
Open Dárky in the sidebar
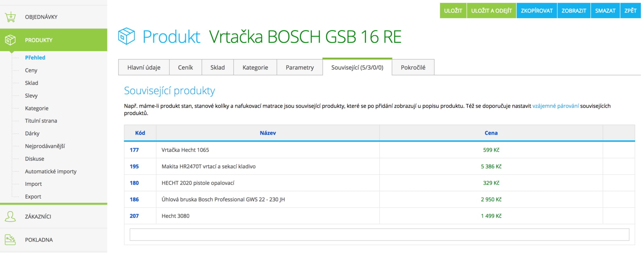coord(32,133)
